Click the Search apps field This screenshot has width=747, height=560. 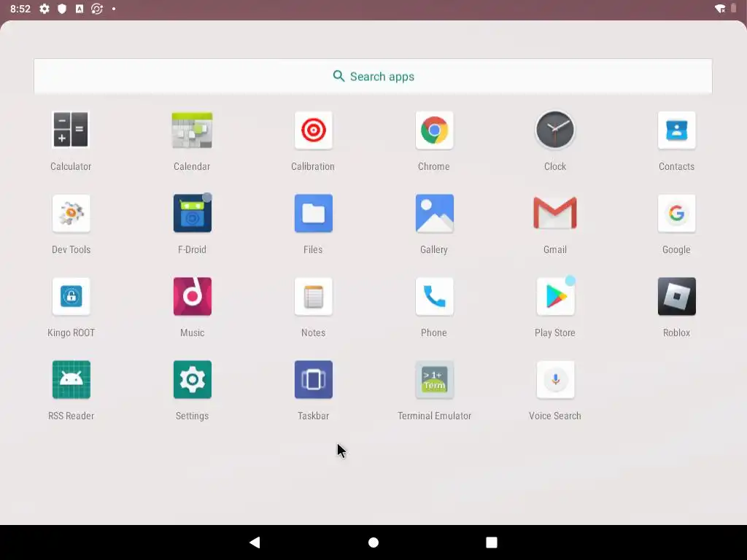tap(373, 76)
